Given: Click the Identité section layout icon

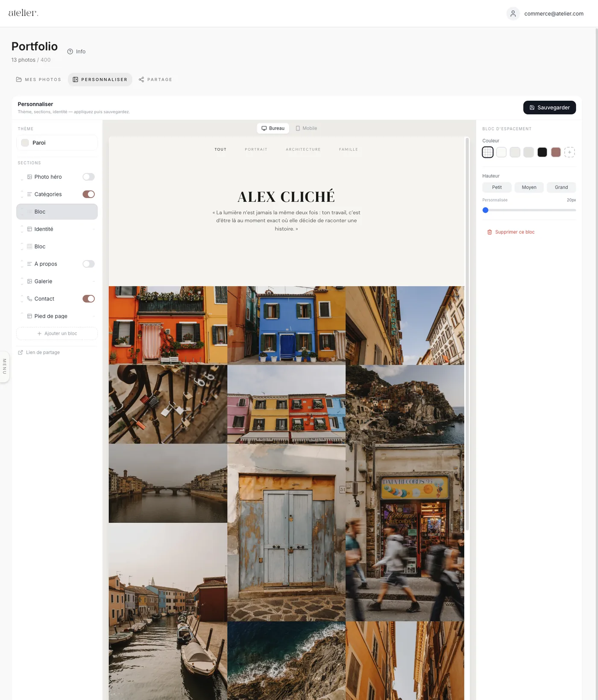Looking at the screenshot, I should click(29, 229).
